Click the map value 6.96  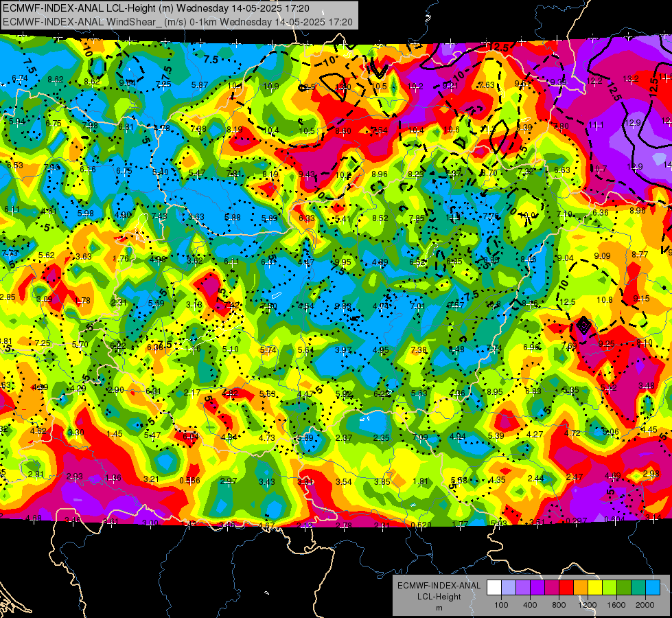pyautogui.click(x=532, y=347)
